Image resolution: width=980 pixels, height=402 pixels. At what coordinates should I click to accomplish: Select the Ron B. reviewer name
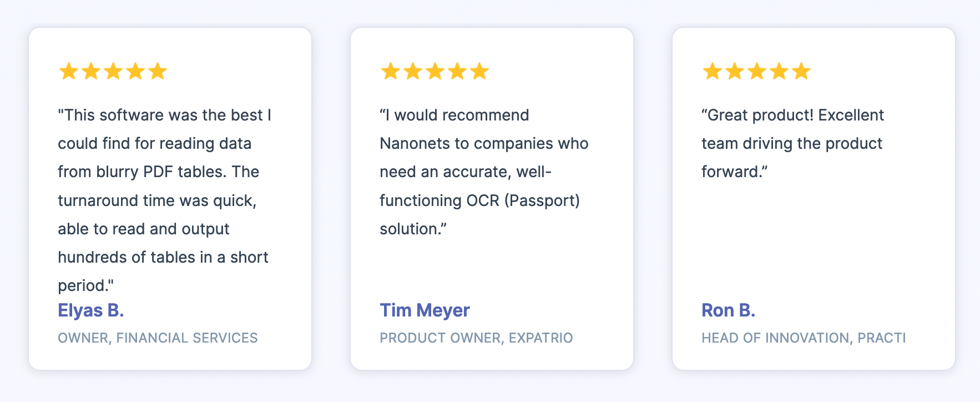728,310
